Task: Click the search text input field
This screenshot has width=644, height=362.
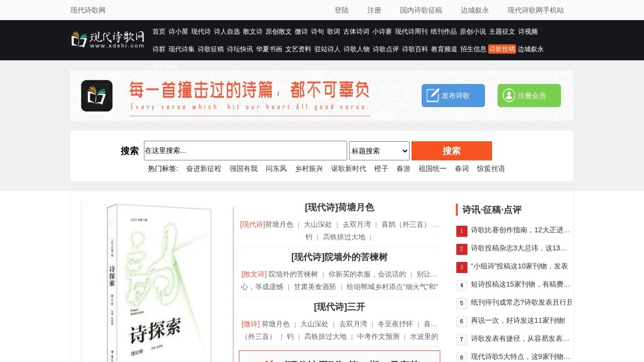Action: [246, 151]
